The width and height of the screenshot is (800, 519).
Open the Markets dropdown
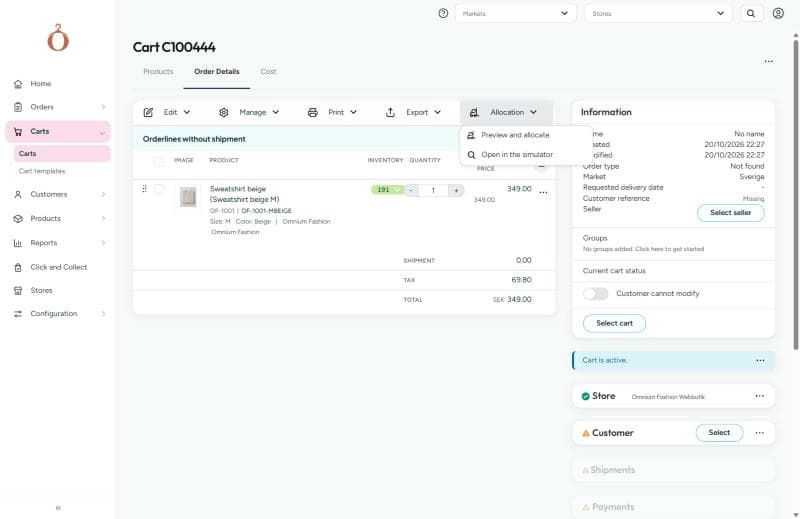click(515, 13)
